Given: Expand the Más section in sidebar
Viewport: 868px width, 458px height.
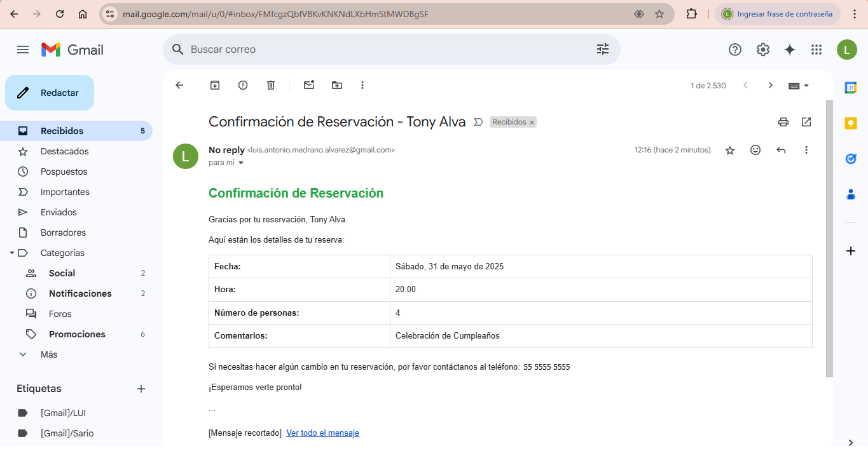Looking at the screenshot, I should [23, 354].
